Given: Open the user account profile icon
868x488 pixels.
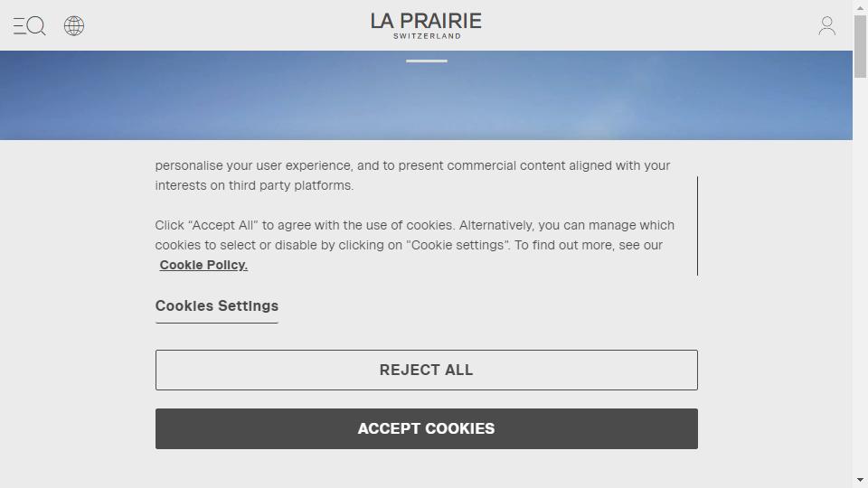Looking at the screenshot, I should coord(827,25).
